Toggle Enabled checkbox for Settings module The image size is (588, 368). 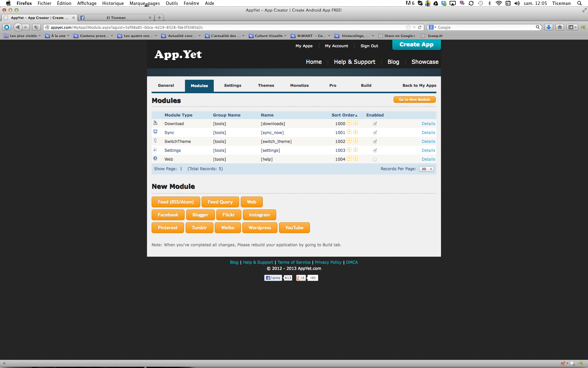click(x=375, y=151)
